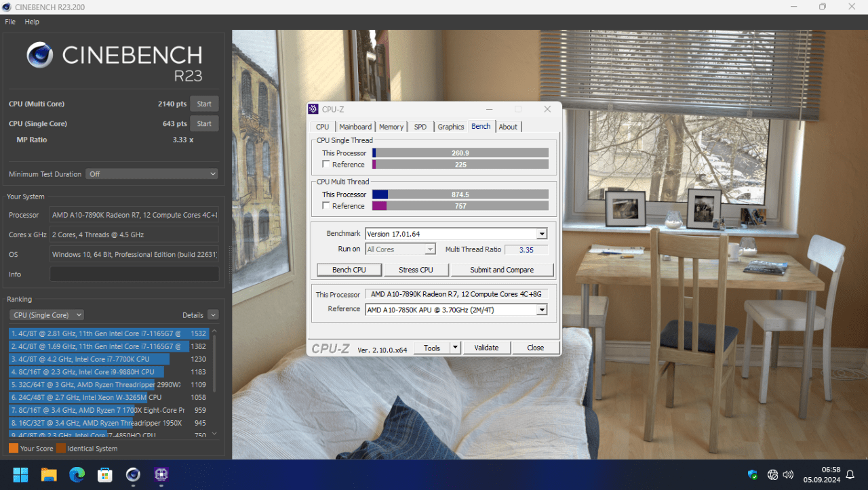This screenshot has height=490, width=868.
Task: Open the Windows Start menu
Action: 20,474
